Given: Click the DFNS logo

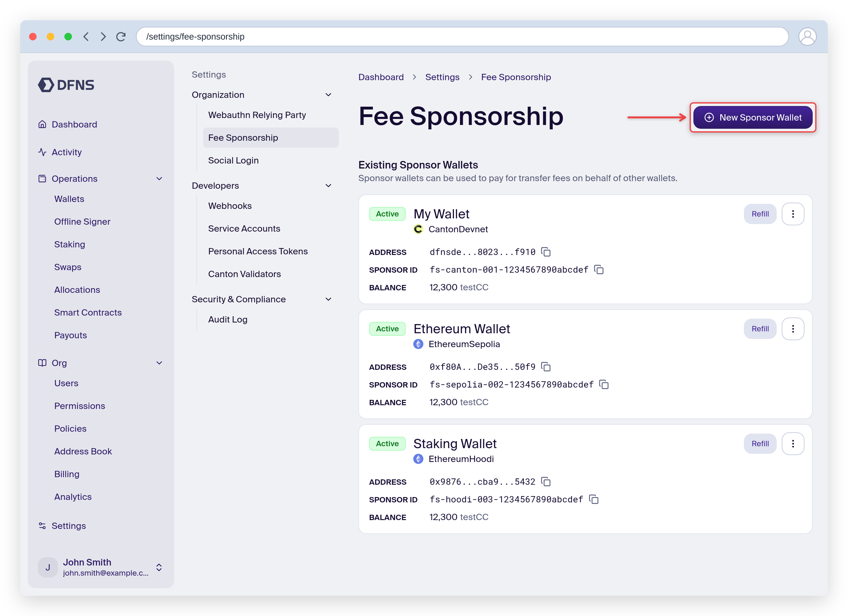Looking at the screenshot, I should (66, 85).
